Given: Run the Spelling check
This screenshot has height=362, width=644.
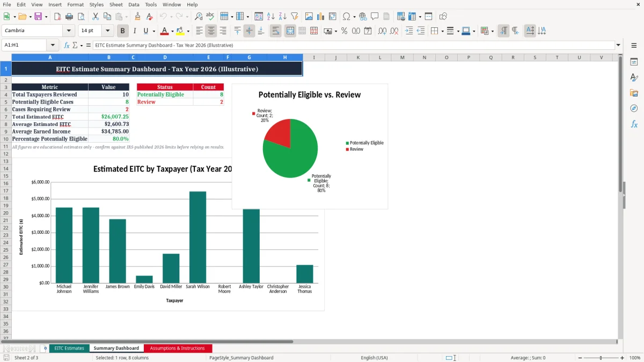Looking at the screenshot, I should pos(210,17).
